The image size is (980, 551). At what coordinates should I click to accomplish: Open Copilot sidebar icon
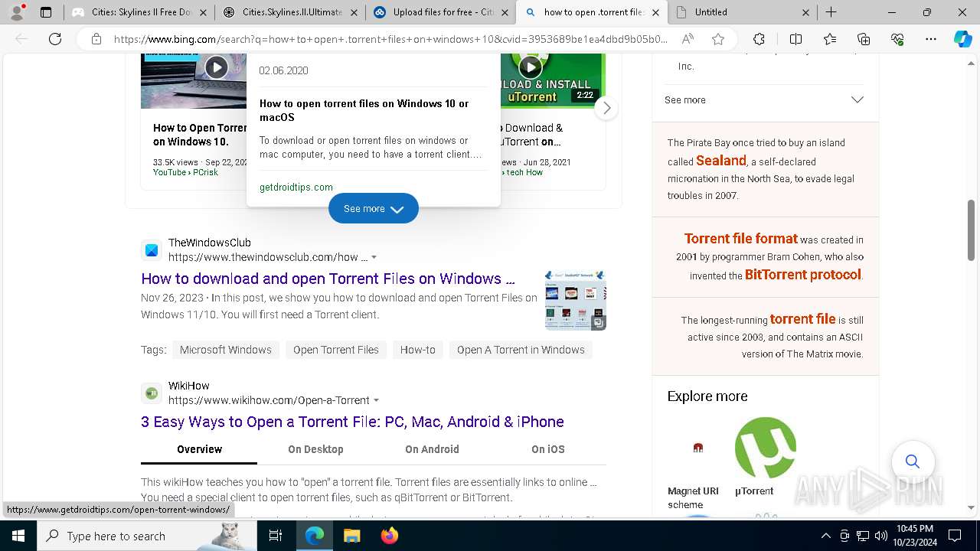point(963,39)
